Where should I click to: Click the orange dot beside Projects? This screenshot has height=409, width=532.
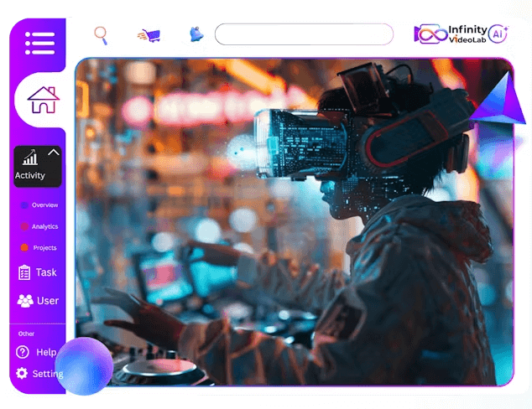[24, 248]
